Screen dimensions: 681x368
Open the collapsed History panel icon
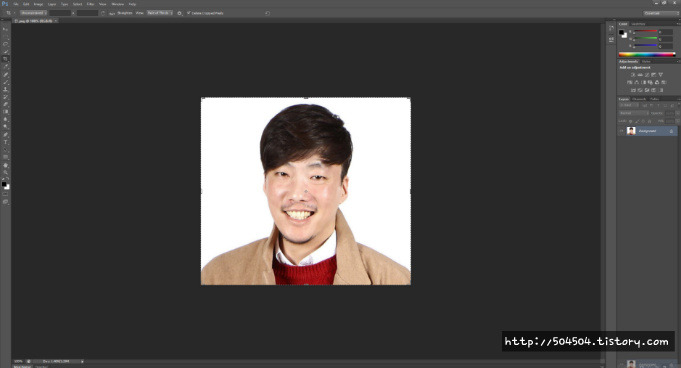coord(611,28)
